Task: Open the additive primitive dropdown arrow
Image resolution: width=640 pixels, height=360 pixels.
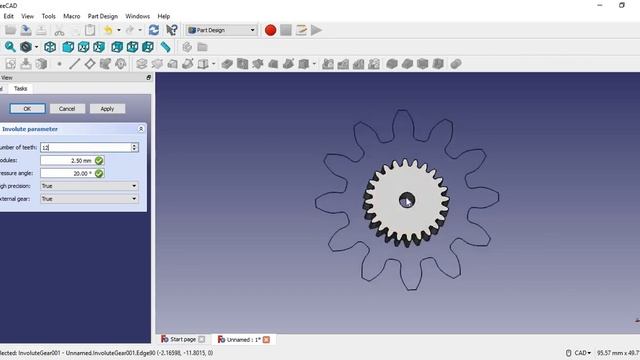Action: tap(213, 64)
